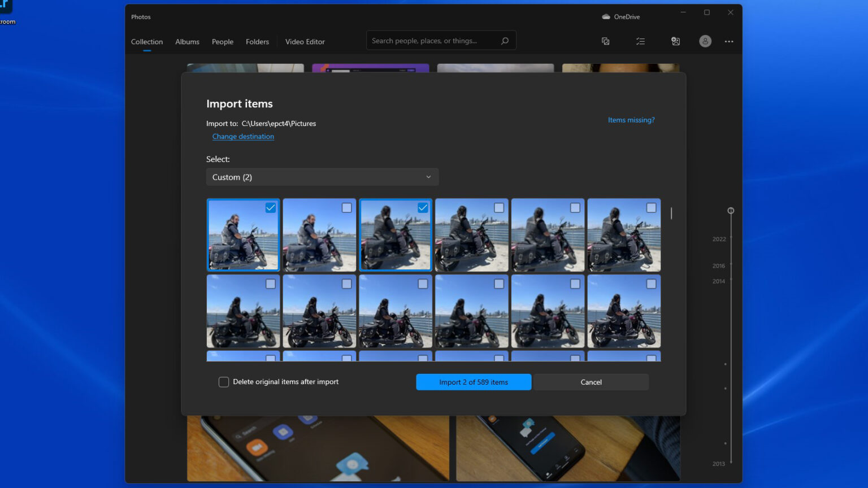Click the Change destination link
The height and width of the screenshot is (488, 868).
click(x=243, y=136)
